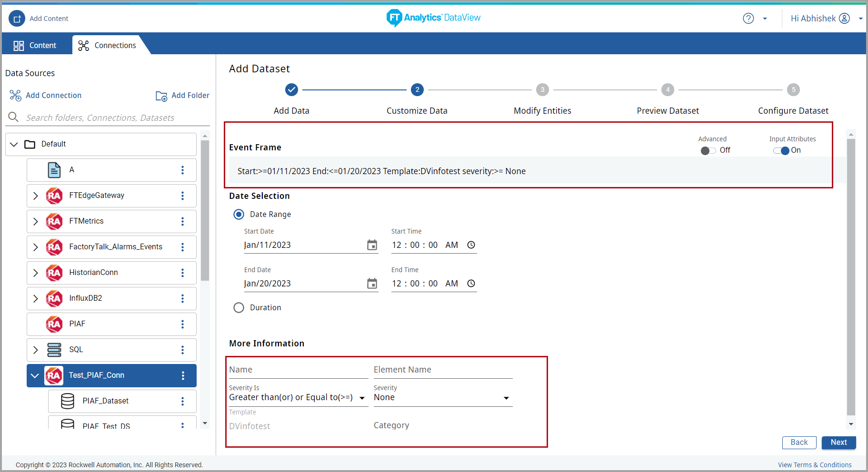Open the more options menu for A
Viewport: 868px width, 472px height.
[x=182, y=170]
